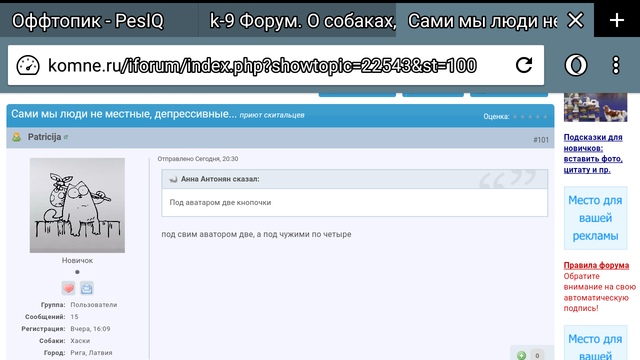The width and height of the screenshot is (640, 360).
Task: Open the three-dot browser menu
Action: point(616,65)
